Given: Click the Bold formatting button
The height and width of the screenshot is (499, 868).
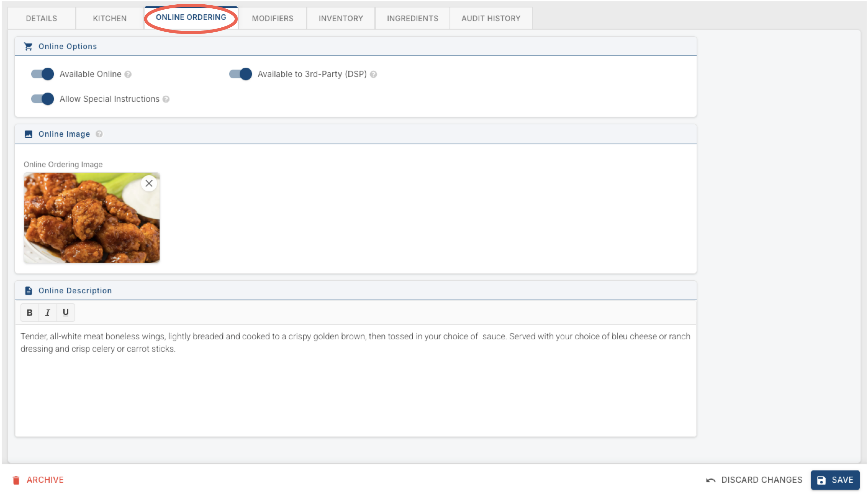Looking at the screenshot, I should 29,312.
